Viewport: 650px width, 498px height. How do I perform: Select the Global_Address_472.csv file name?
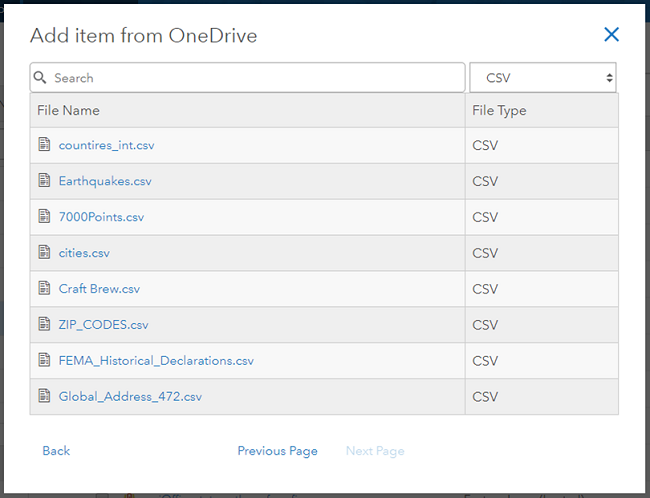[x=130, y=396]
